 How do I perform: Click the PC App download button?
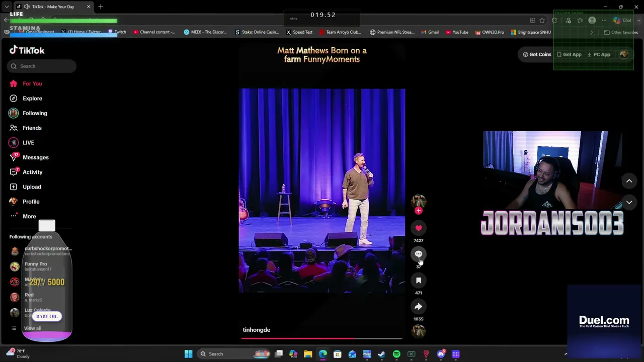pyautogui.click(x=599, y=54)
